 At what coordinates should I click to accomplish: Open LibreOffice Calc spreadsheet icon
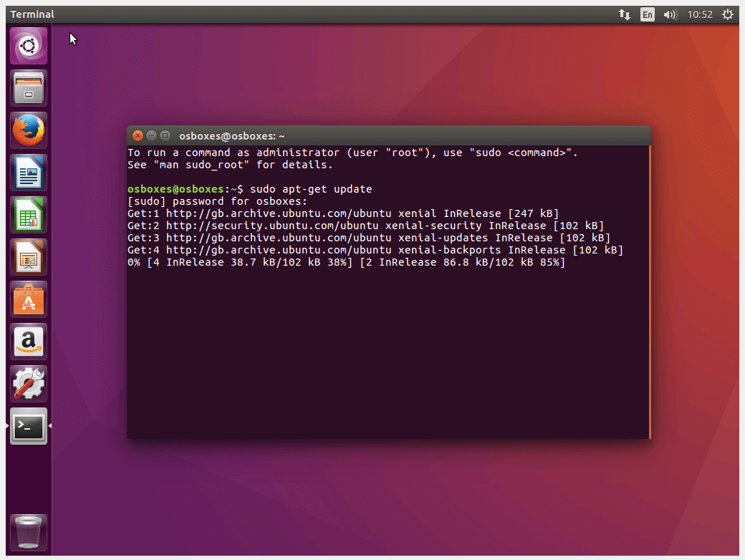click(29, 215)
